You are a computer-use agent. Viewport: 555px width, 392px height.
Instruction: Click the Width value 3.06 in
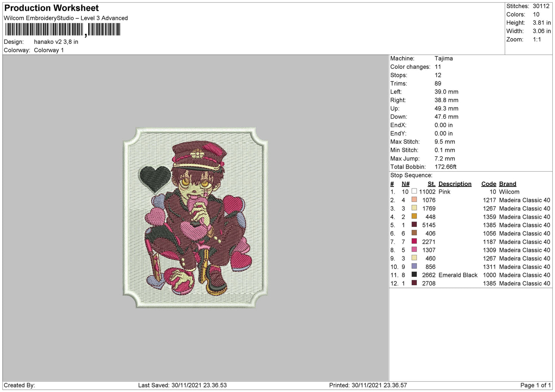pyautogui.click(x=542, y=31)
